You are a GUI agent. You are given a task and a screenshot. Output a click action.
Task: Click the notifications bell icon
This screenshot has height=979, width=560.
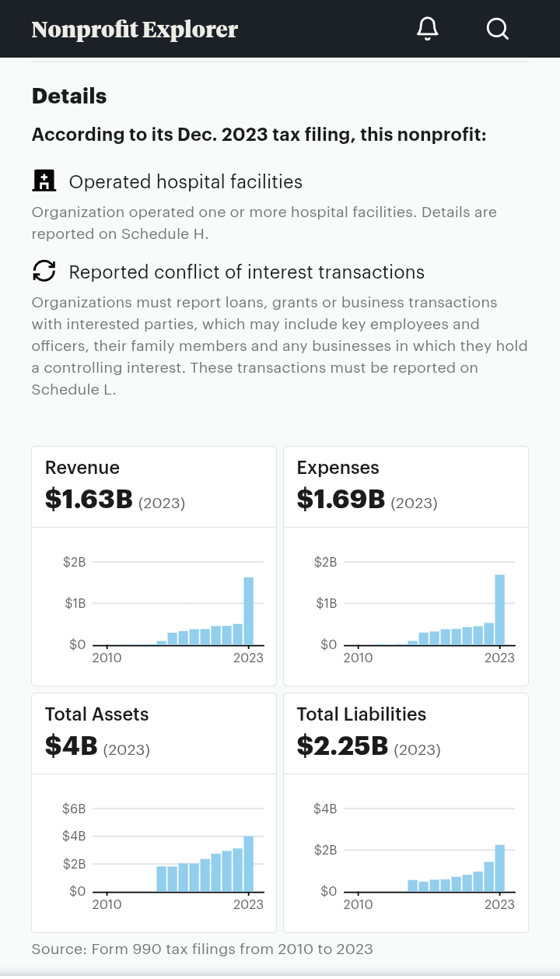pyautogui.click(x=427, y=29)
